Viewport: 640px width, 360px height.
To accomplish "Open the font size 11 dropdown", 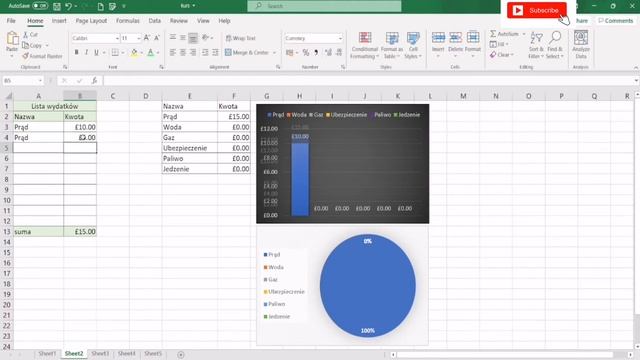I will (x=139, y=38).
